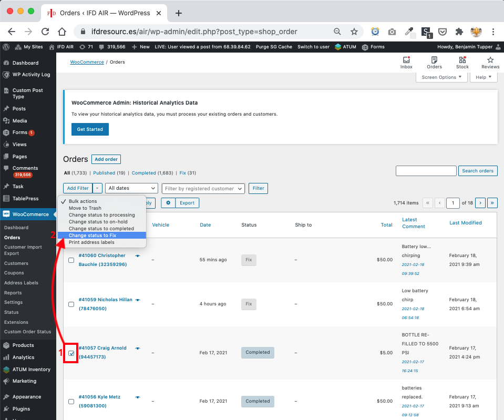The width and height of the screenshot is (504, 420).
Task: Click the Search orders button
Action: click(478, 171)
